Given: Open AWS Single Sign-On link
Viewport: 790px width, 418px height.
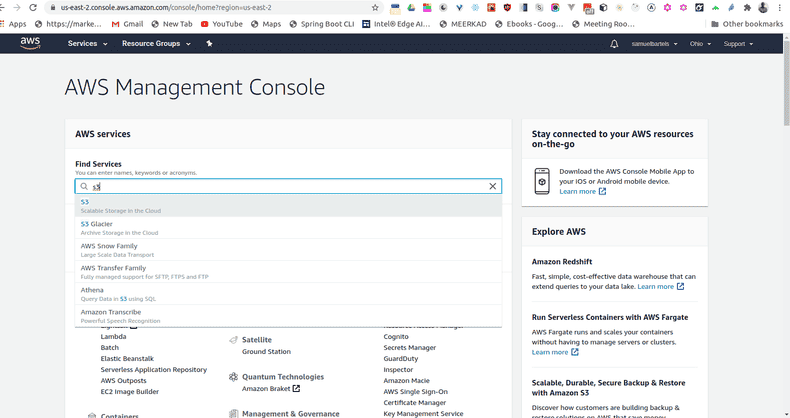Looking at the screenshot, I should coord(415,392).
